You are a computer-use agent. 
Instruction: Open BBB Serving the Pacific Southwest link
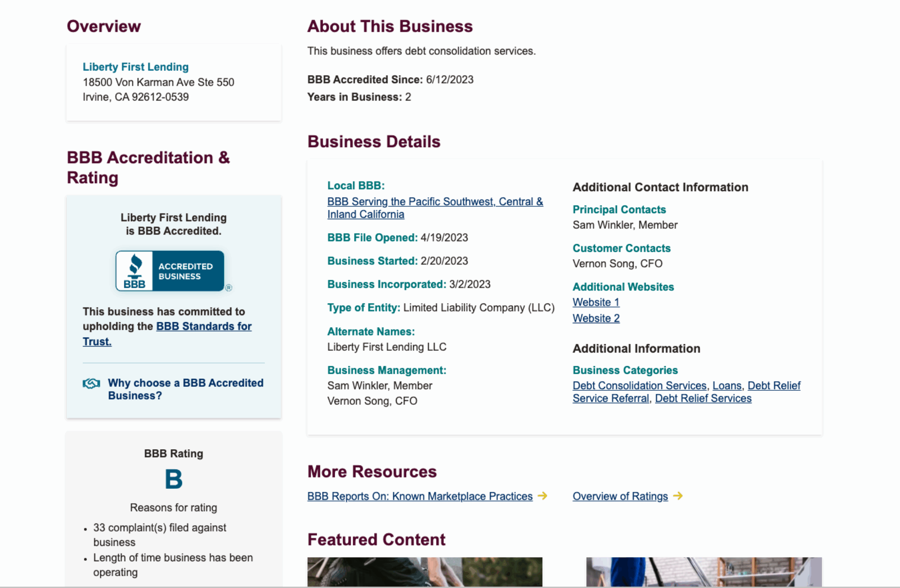[435, 202]
